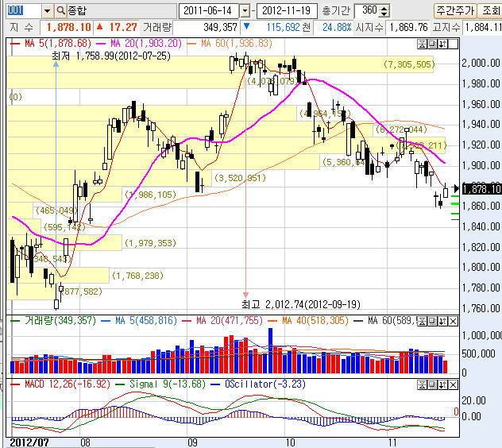
Task: Click the 2,000.00 price axis label
Action: point(481,63)
